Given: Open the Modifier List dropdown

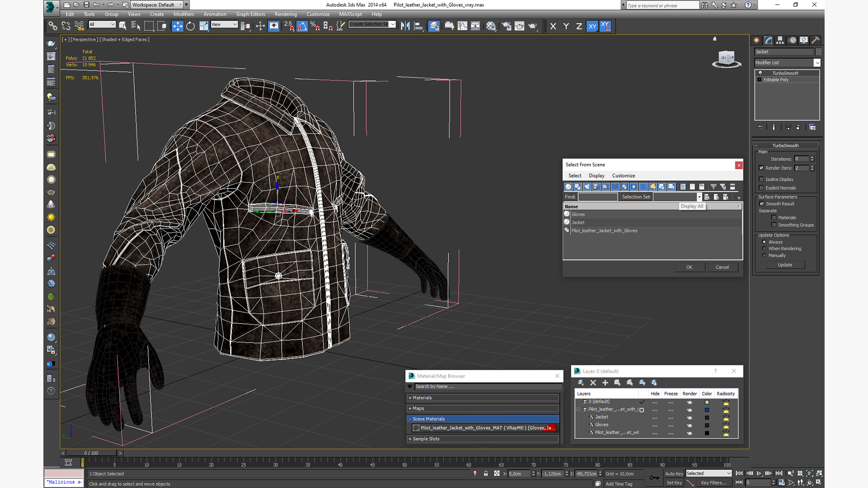Looking at the screenshot, I should tap(817, 63).
